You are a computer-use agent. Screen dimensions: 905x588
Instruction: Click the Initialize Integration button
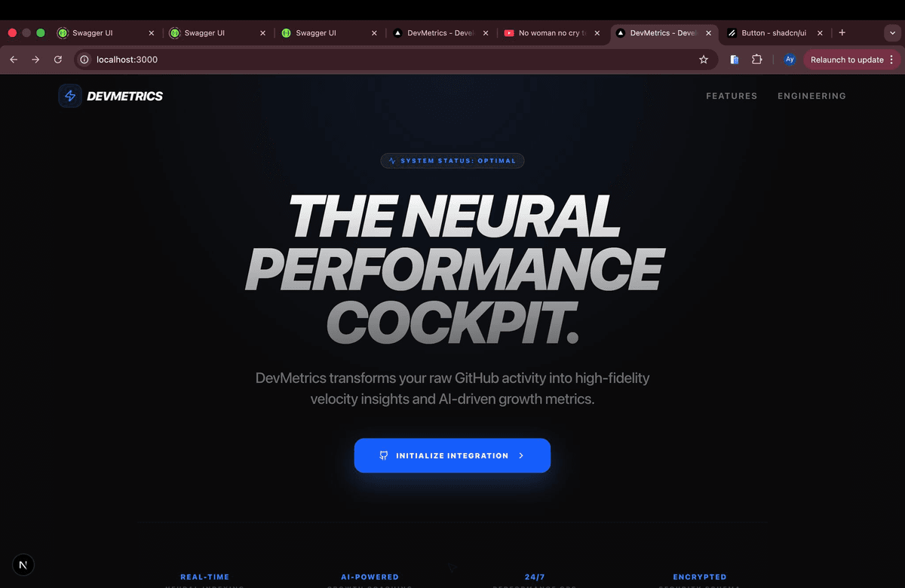click(452, 455)
